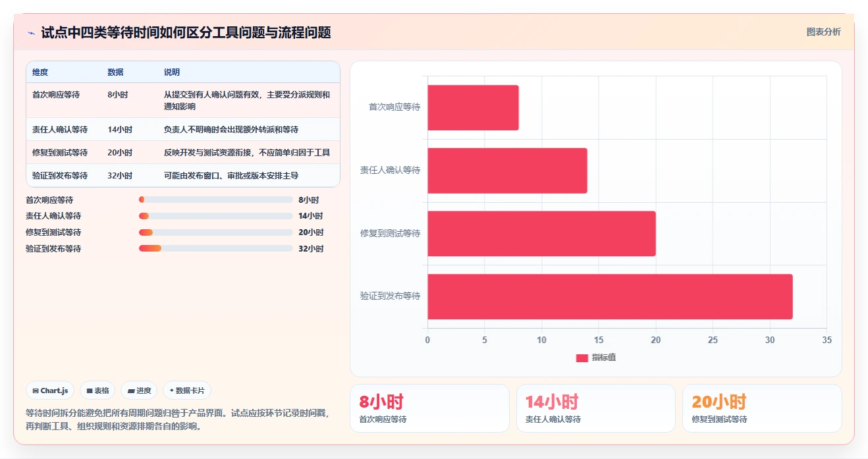Click the 数据卡片 tag chip
Image resolution: width=868 pixels, height=459 pixels.
click(187, 391)
